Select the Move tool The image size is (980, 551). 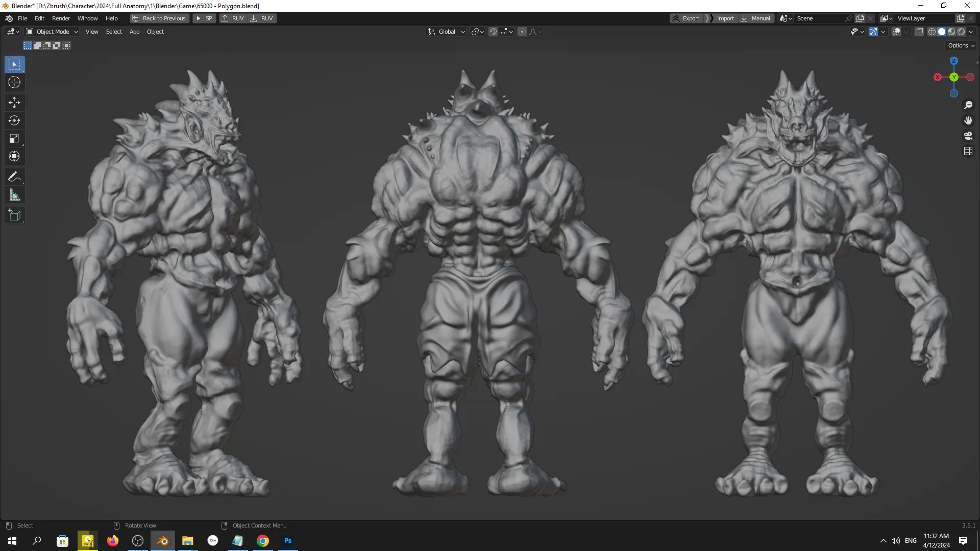coord(14,103)
